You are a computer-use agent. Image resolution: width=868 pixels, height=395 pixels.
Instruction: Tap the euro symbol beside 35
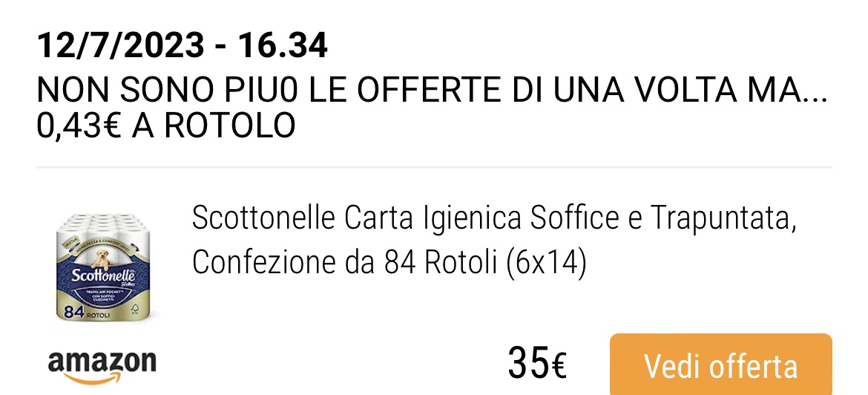(x=557, y=367)
